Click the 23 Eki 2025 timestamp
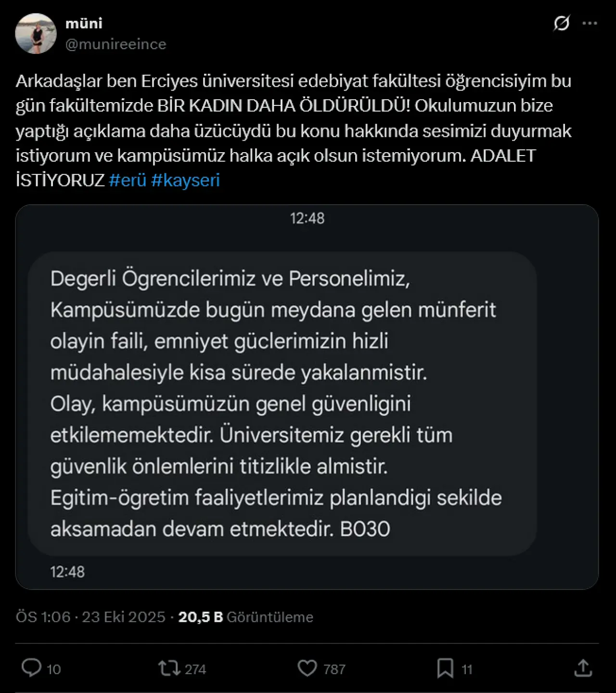The image size is (616, 693). tap(123, 617)
